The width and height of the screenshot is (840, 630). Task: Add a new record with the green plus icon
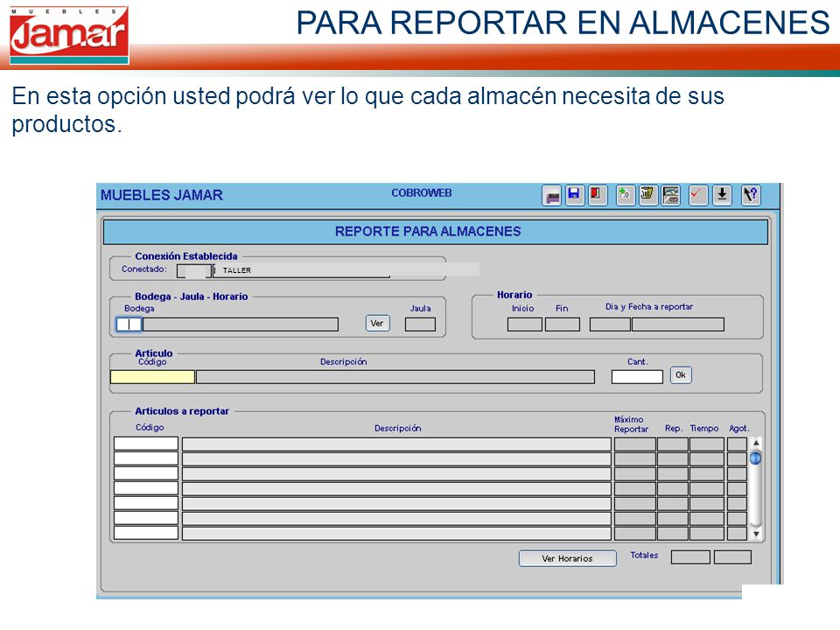tap(625, 195)
